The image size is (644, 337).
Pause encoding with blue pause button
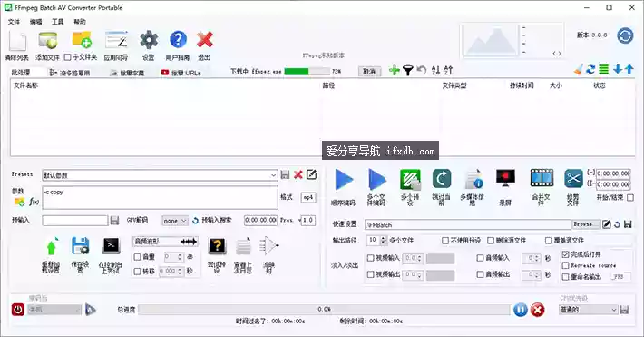520,310
